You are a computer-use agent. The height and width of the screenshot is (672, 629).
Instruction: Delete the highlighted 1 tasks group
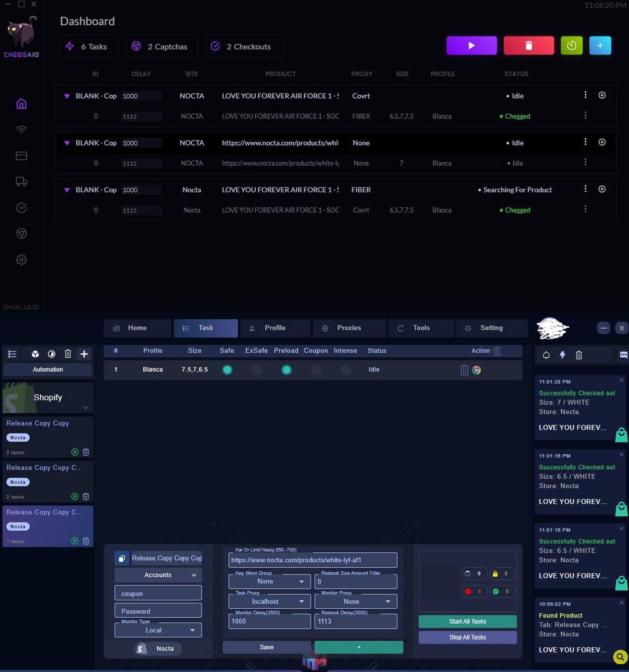(86, 541)
